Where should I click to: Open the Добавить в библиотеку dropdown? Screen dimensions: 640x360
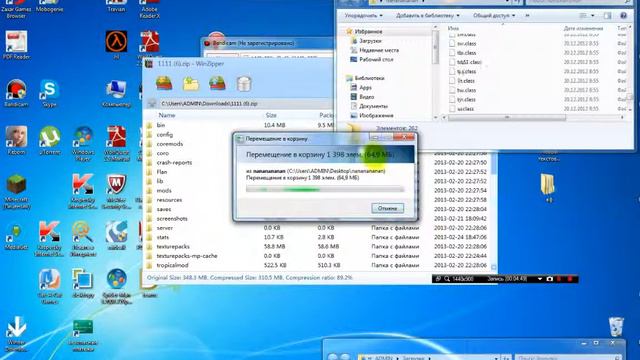[x=427, y=16]
